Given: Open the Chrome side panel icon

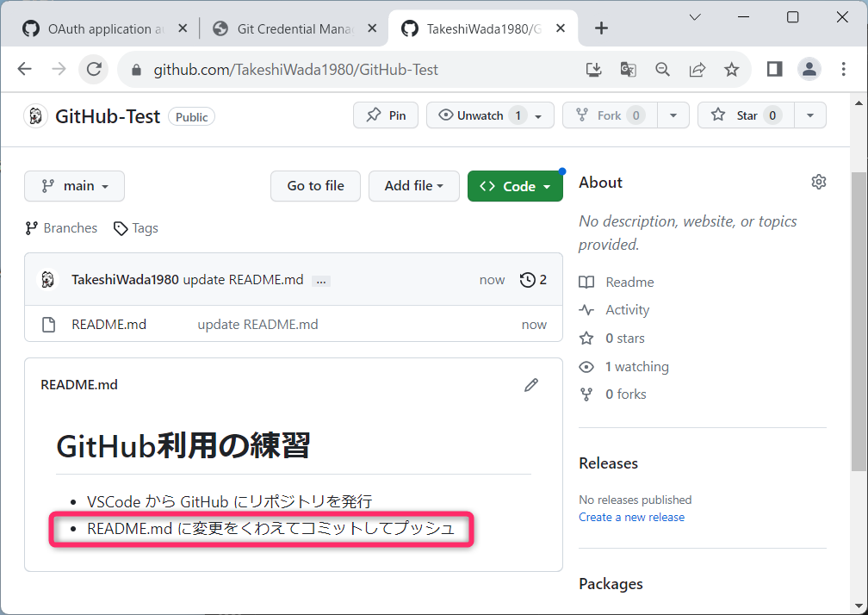Looking at the screenshot, I should coord(774,70).
